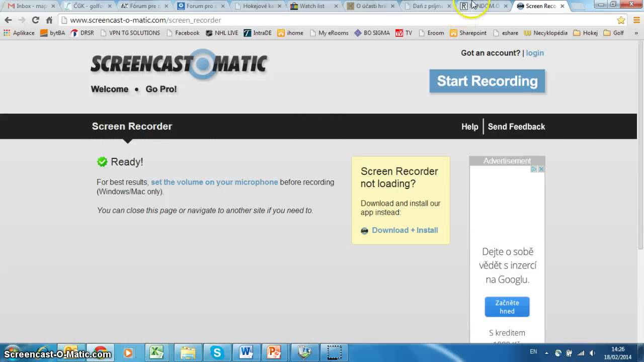
Task: Go to the browser Home page
Action: pyautogui.click(x=49, y=20)
